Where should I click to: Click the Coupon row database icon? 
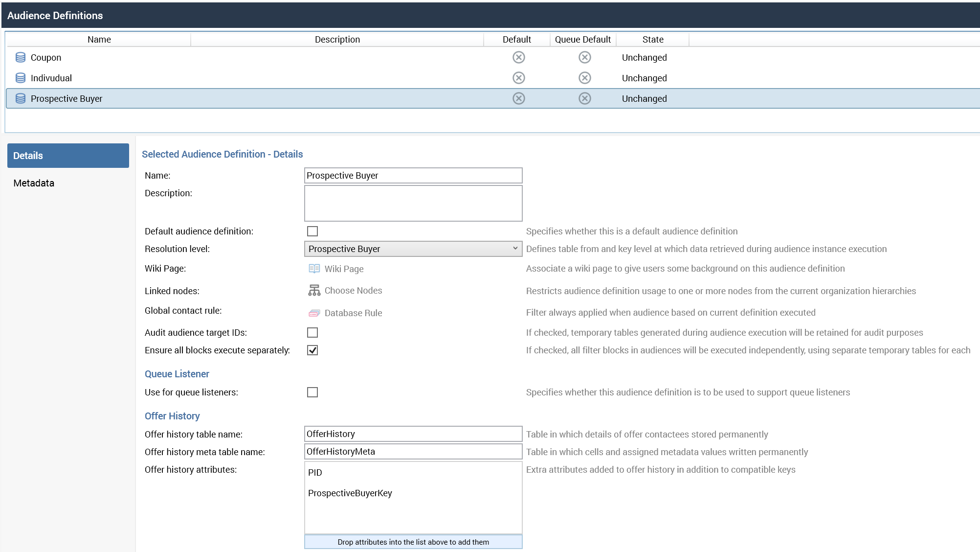pyautogui.click(x=21, y=57)
